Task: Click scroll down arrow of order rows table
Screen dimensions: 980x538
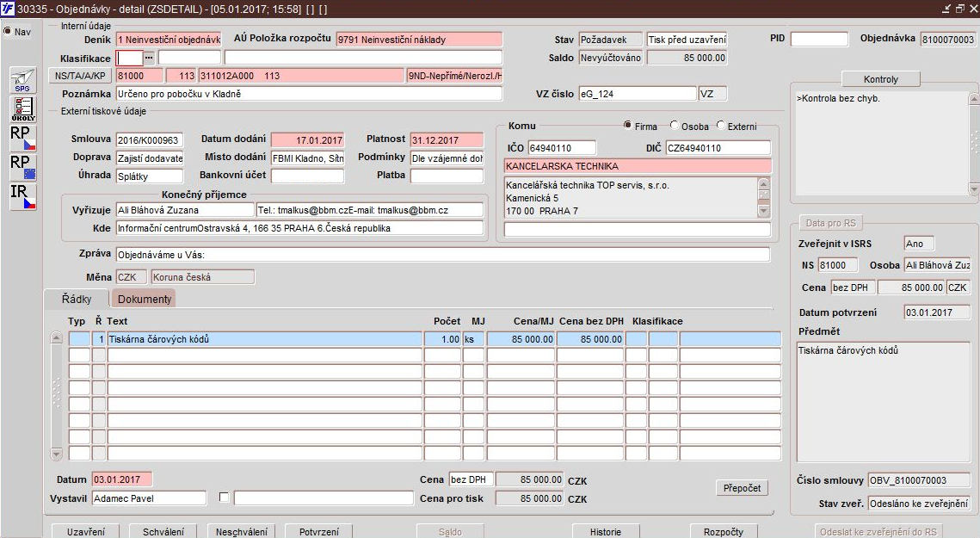Action: [56, 455]
